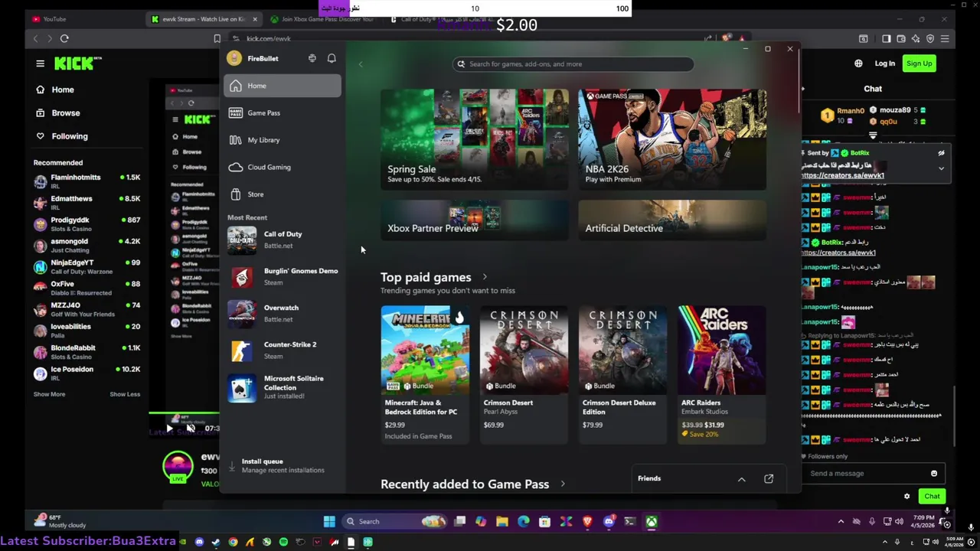The width and height of the screenshot is (980, 551).
Task: Show hidden system tray icons chevron
Action: coord(841,522)
